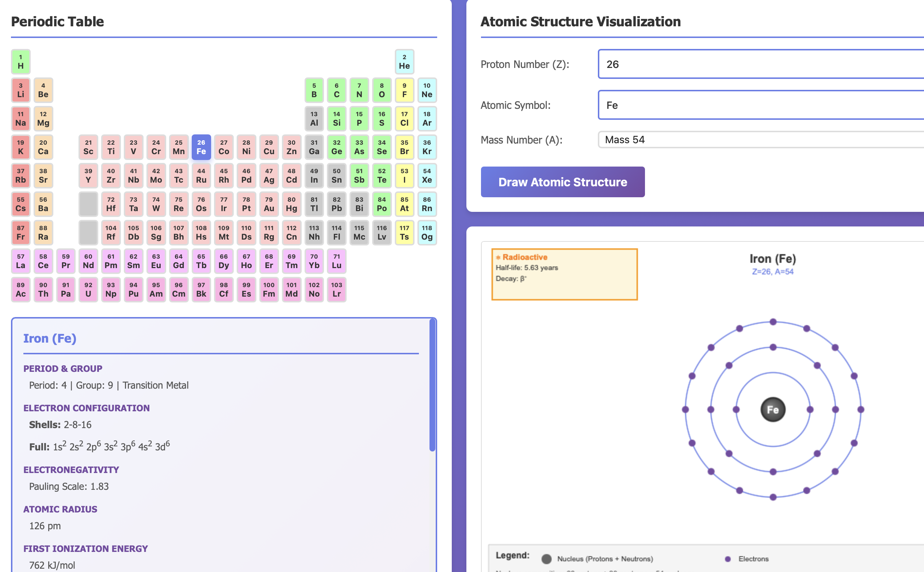Select the Neon element tile
The width and height of the screenshot is (924, 572).
click(x=427, y=90)
